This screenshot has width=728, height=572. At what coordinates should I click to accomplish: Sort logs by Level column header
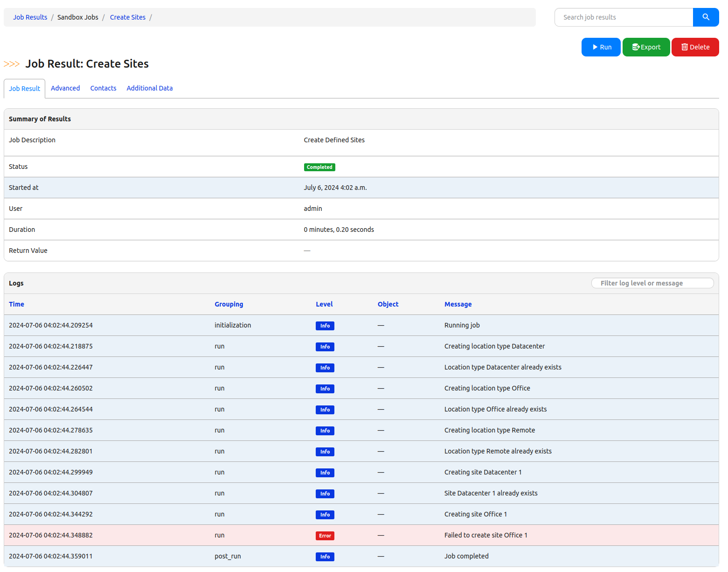(x=324, y=304)
